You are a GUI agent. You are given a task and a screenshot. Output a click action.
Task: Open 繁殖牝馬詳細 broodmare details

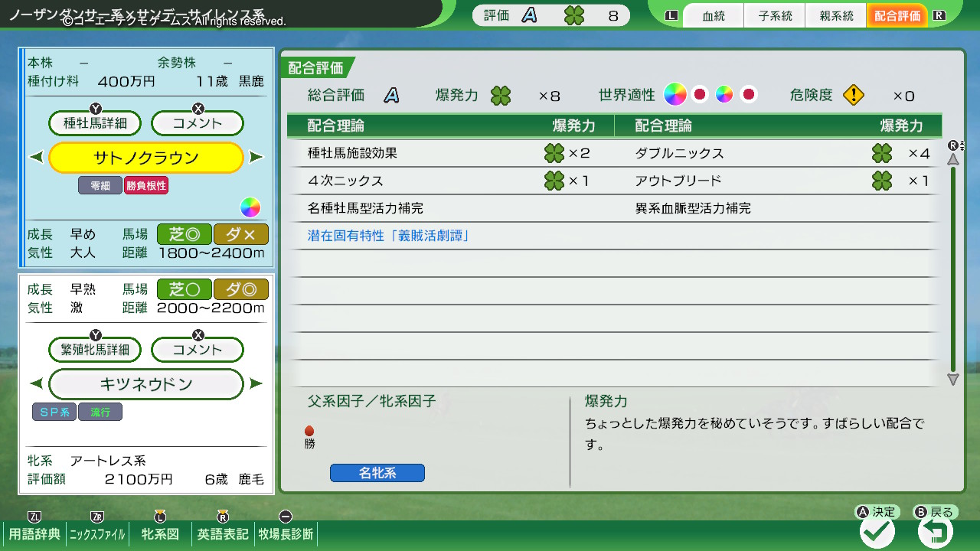[95, 350]
